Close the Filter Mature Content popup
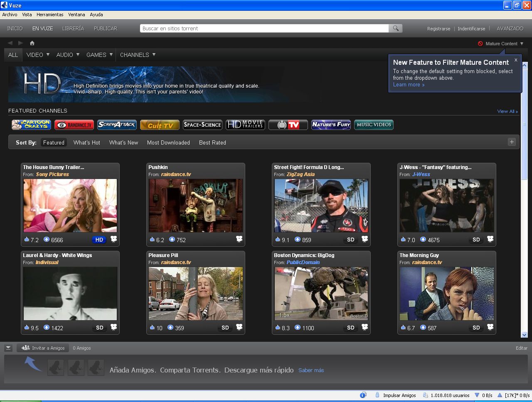Image resolution: width=532 pixels, height=402 pixels. coord(516,60)
